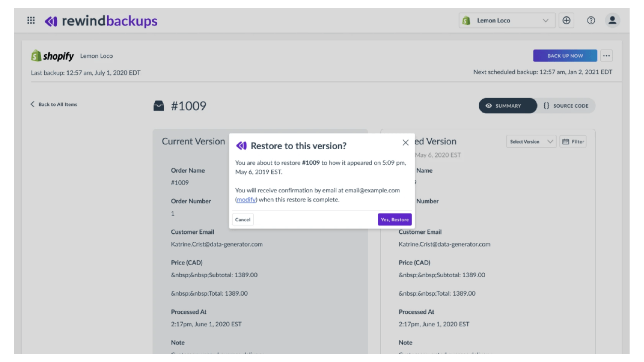Click the Shopify bag icon in store selector
644x362 pixels.
coord(466,20)
